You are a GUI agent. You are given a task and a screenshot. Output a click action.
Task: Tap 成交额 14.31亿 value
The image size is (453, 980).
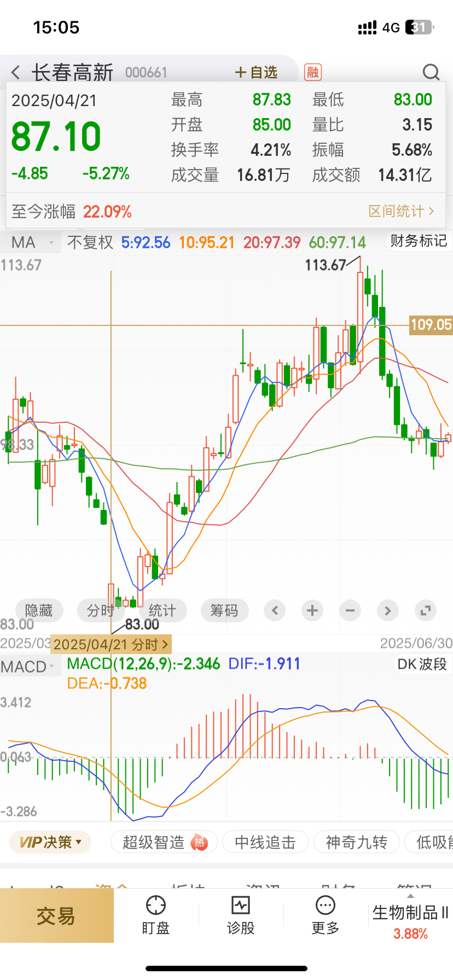[405, 175]
